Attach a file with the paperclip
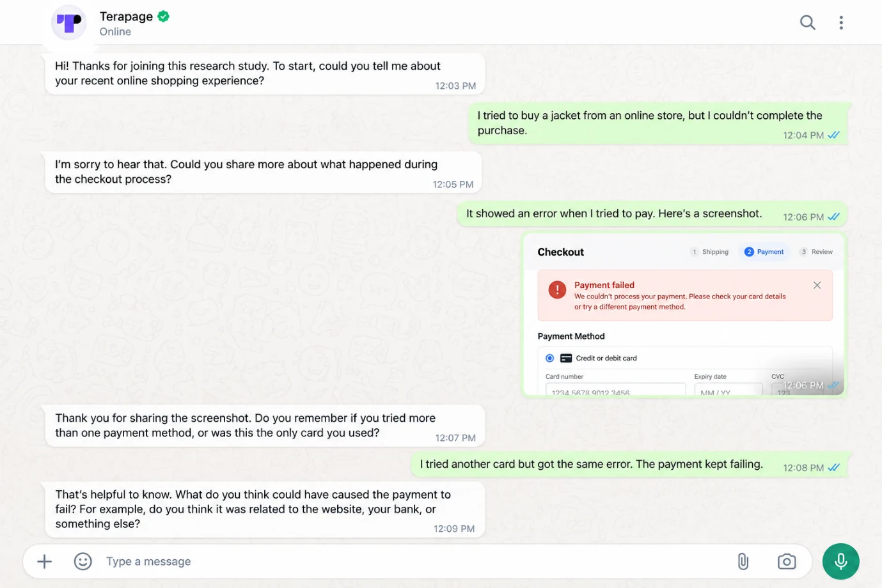The image size is (882, 588). coord(743,561)
